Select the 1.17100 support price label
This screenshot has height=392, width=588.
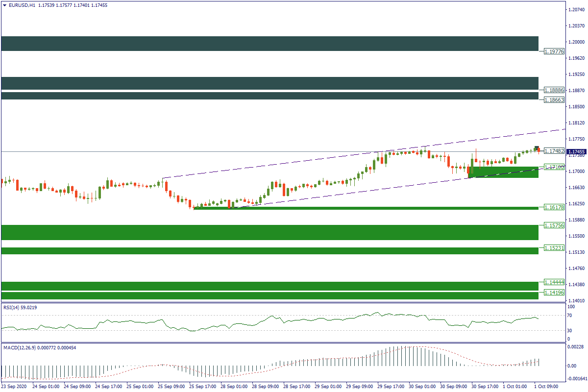[x=554, y=168]
